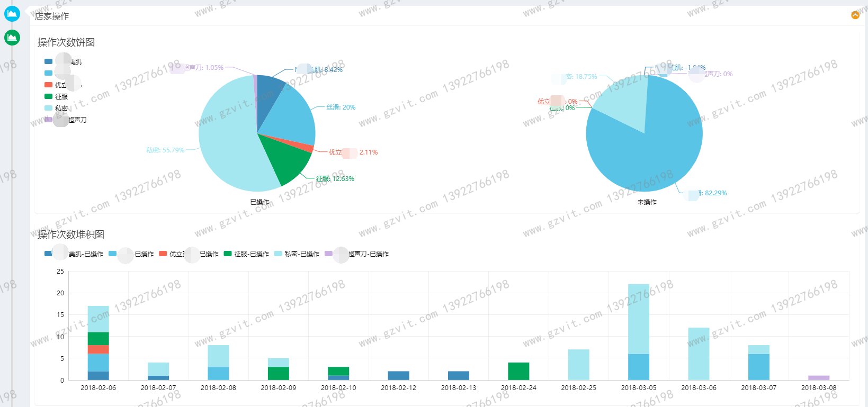Click the 操作次数堆积图 section heading
868x407 pixels.
click(x=71, y=234)
